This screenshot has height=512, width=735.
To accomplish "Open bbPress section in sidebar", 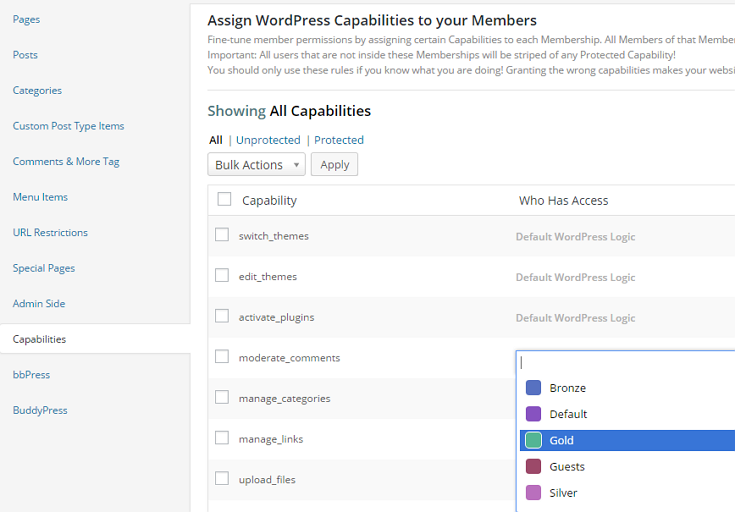I will [31, 375].
